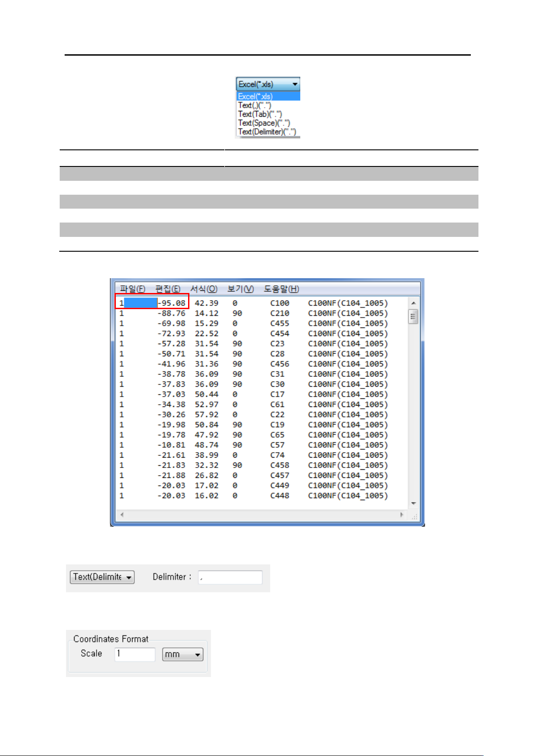Open the Excel(*.xls) format dropdown
This screenshot has height=756, width=535.
click(x=268, y=84)
